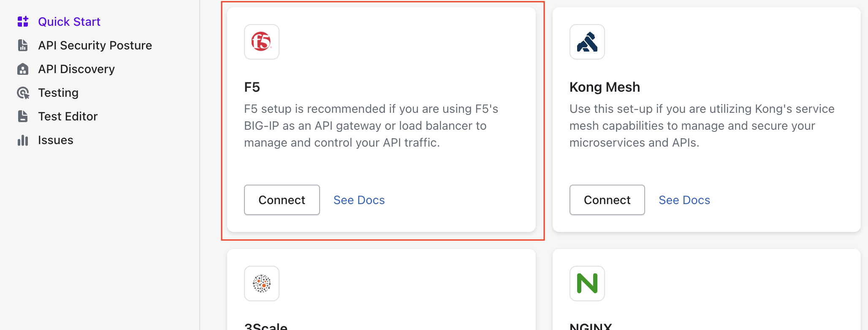Click the API Security Posture icon

(x=23, y=45)
